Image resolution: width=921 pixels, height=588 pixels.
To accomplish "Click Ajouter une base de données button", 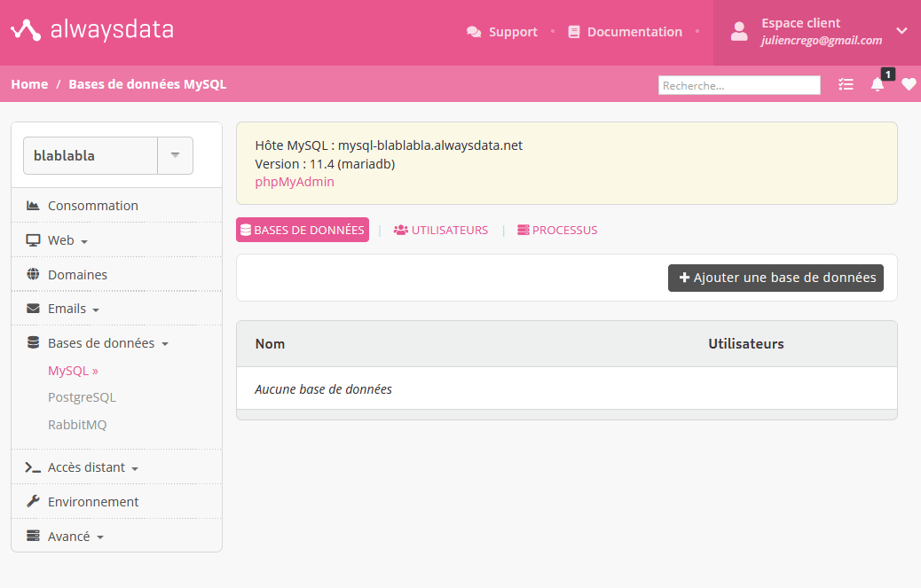I will (775, 278).
